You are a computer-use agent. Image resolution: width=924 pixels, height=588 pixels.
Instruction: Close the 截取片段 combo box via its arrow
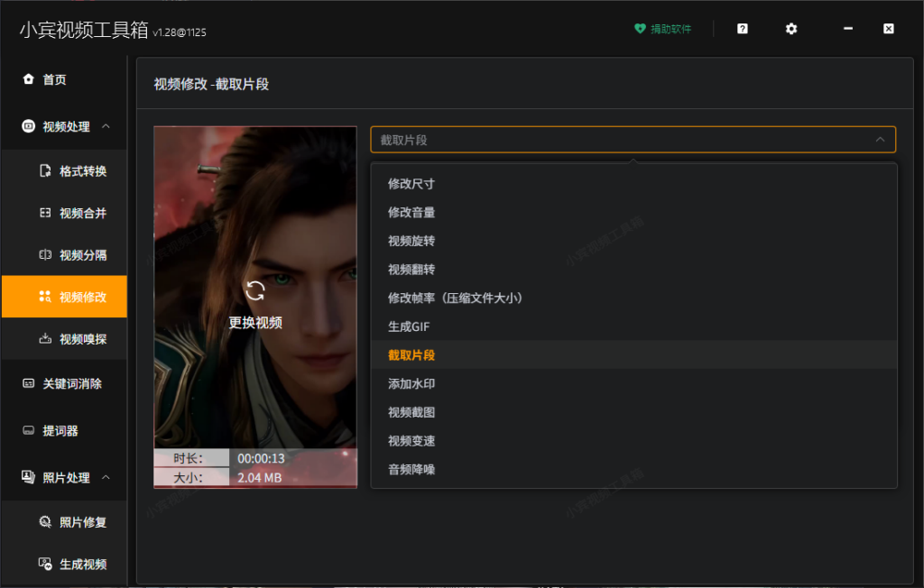882,140
